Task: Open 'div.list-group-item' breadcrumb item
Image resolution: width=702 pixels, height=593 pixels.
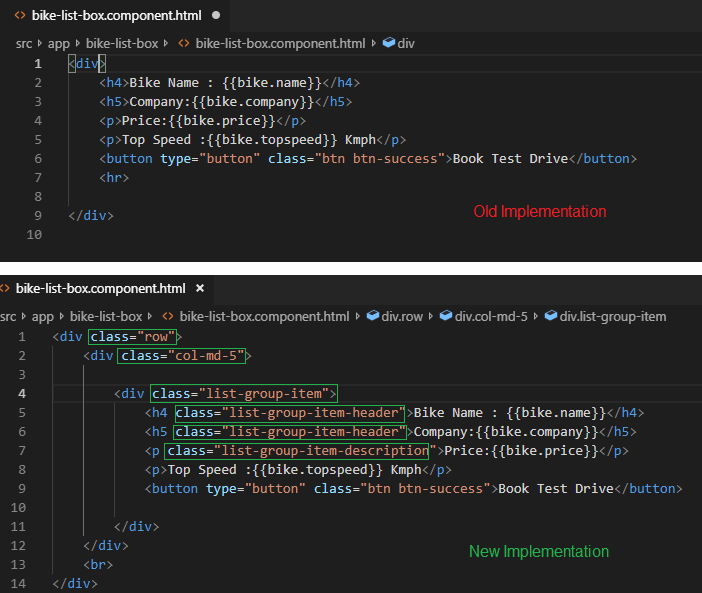Action: (x=612, y=316)
